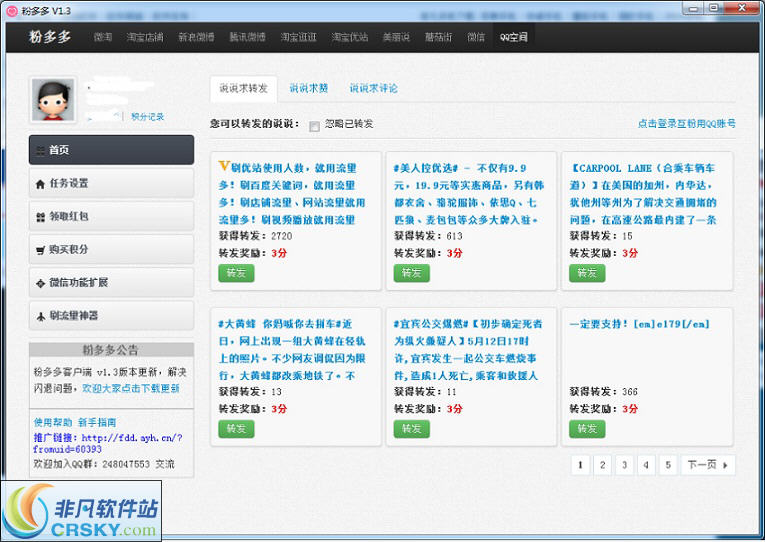Click the home icon beside 任务设置
Screen dimensions: 765x542
click(40, 184)
